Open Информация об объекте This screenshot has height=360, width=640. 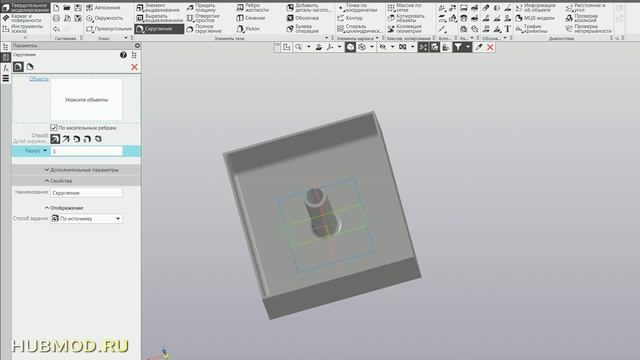point(536,7)
